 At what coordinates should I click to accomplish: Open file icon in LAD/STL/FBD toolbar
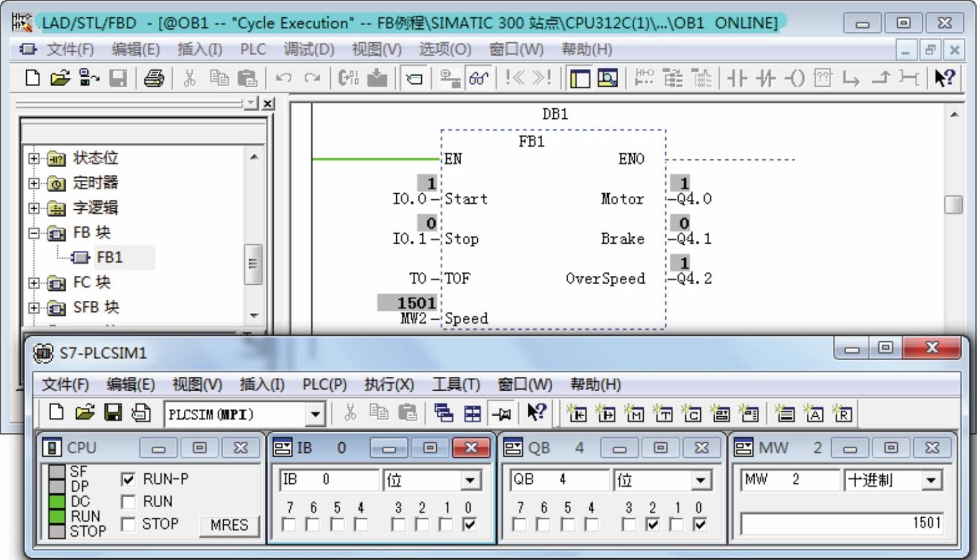click(x=60, y=78)
